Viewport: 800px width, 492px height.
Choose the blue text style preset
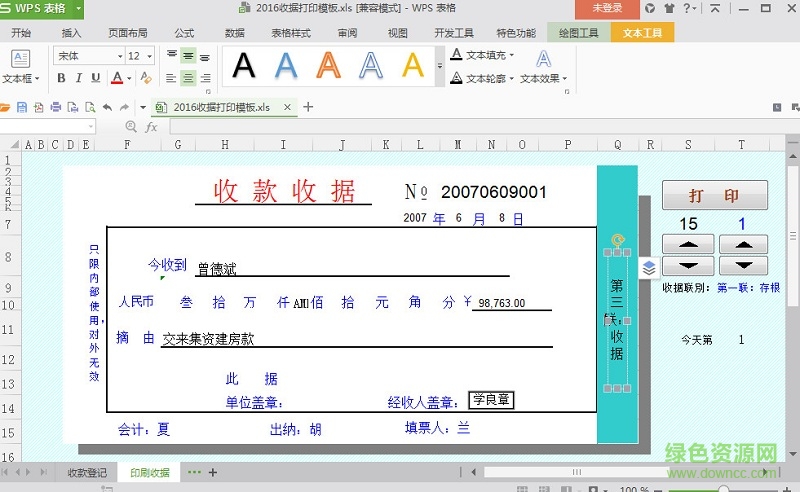click(286, 65)
